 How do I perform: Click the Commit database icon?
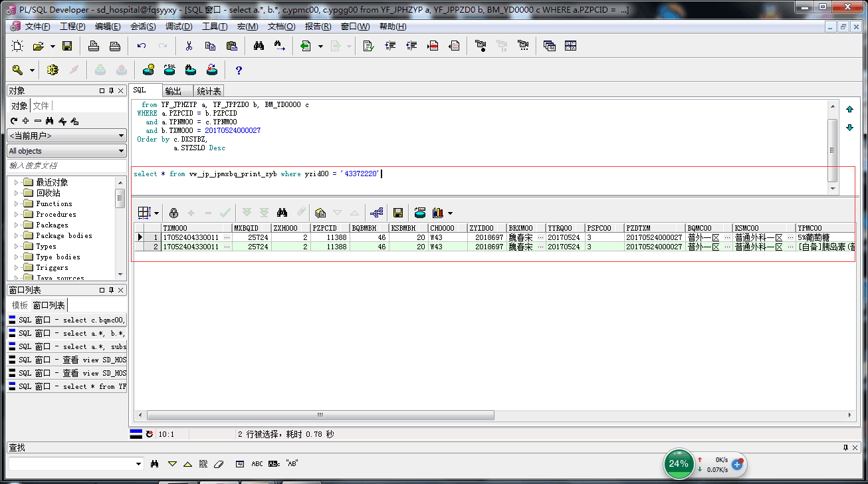tap(100, 70)
